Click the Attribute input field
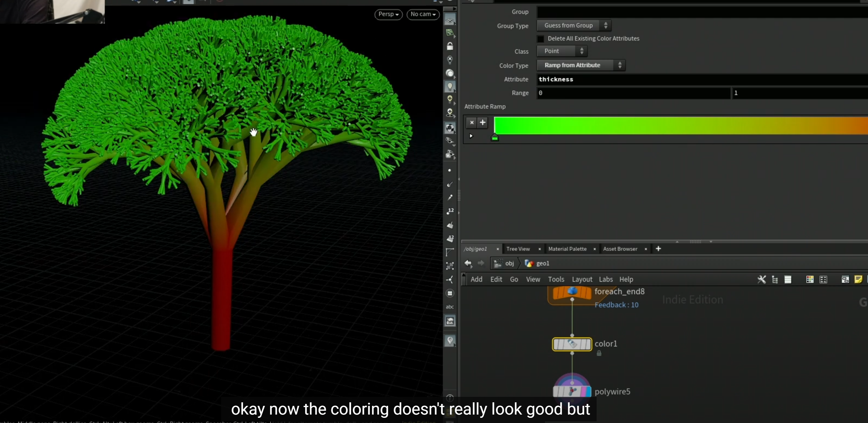The width and height of the screenshot is (868, 423). [x=702, y=79]
